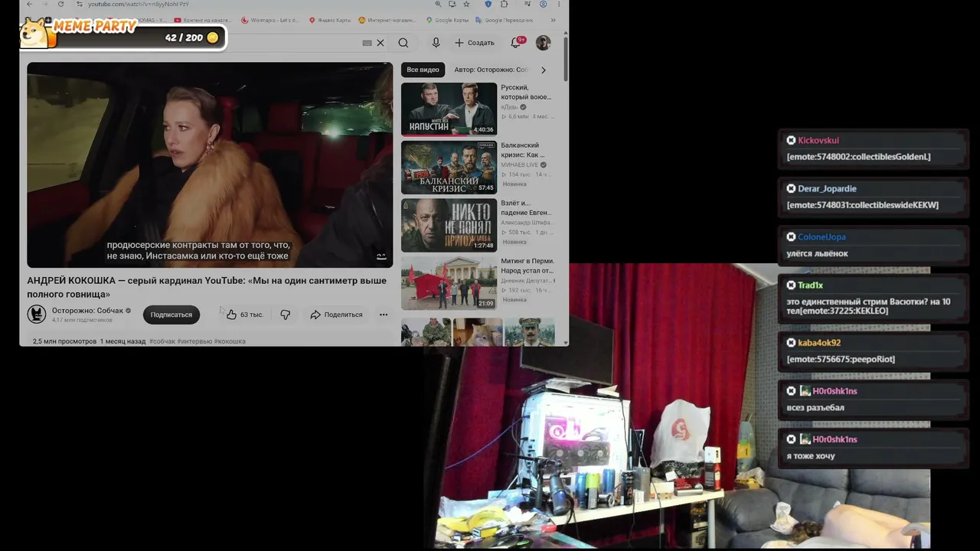
Task: Open the browser profile avatar icon
Action: [543, 4]
